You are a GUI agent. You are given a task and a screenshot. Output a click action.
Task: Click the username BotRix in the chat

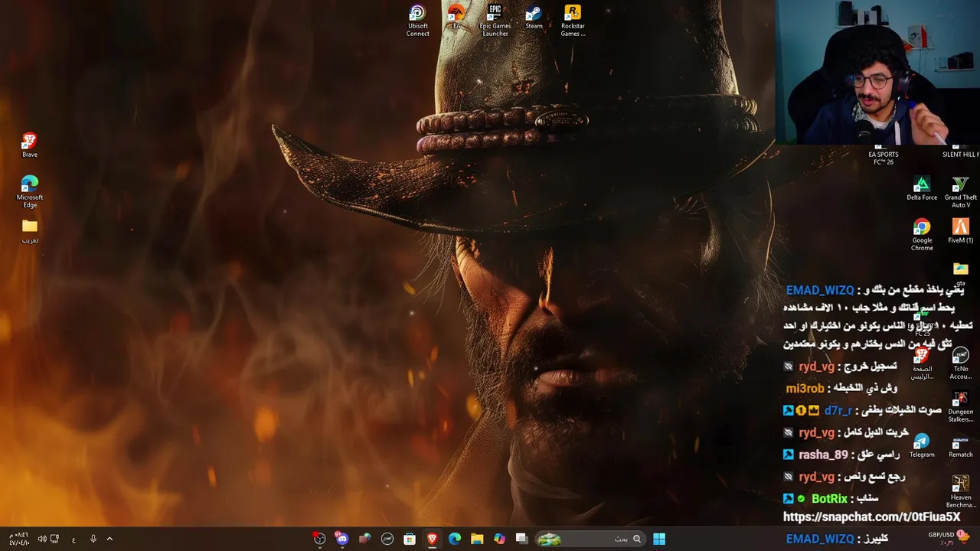[x=829, y=498]
